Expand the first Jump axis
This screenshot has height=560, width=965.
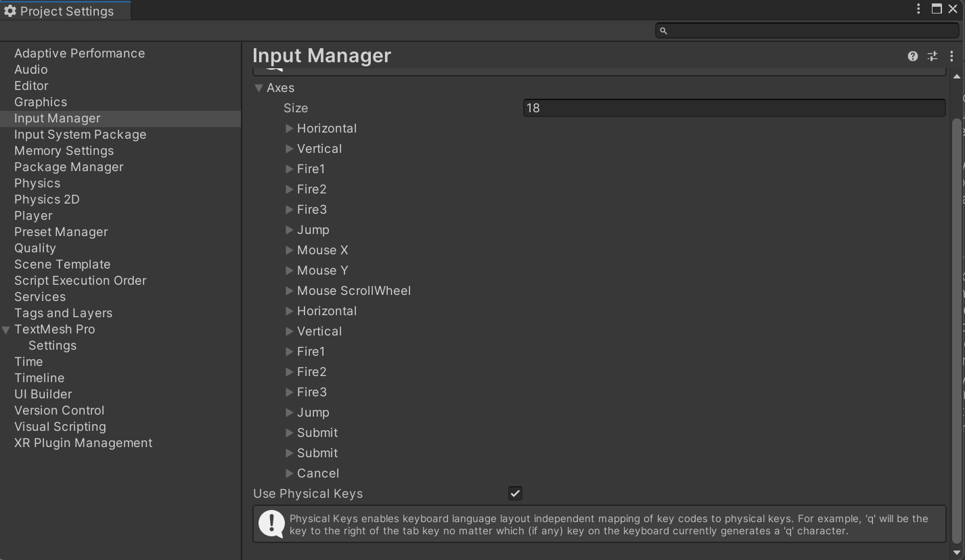click(x=289, y=230)
